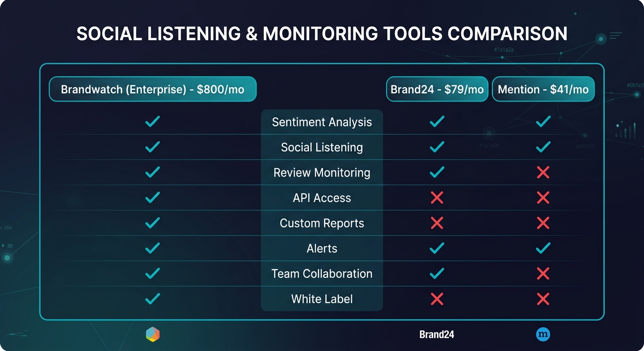
Task: Select the API Access feature row label
Action: [322, 198]
